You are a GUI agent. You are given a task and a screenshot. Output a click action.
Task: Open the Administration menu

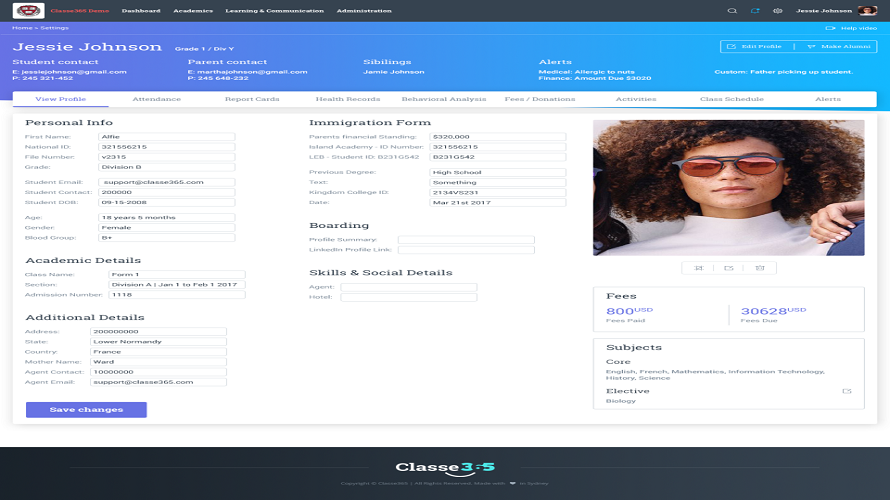point(364,11)
